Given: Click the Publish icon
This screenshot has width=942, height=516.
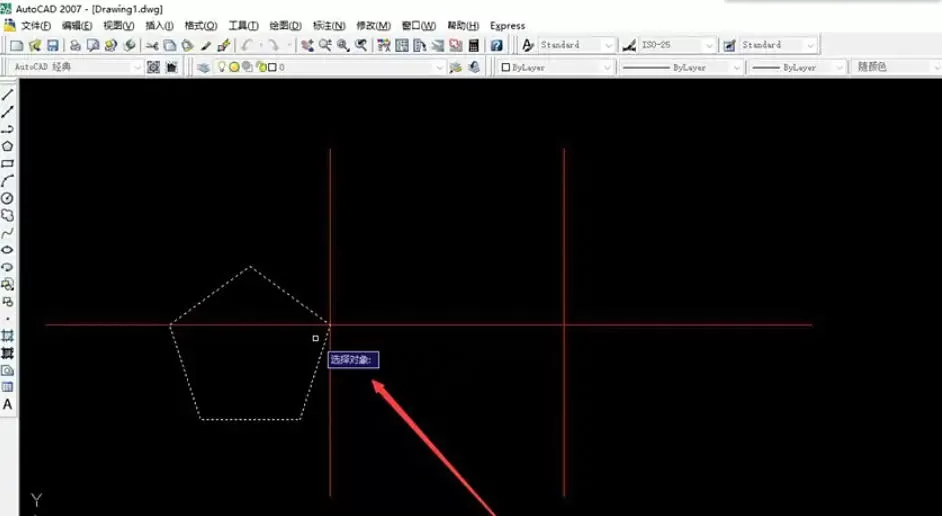Looking at the screenshot, I should (111, 45).
